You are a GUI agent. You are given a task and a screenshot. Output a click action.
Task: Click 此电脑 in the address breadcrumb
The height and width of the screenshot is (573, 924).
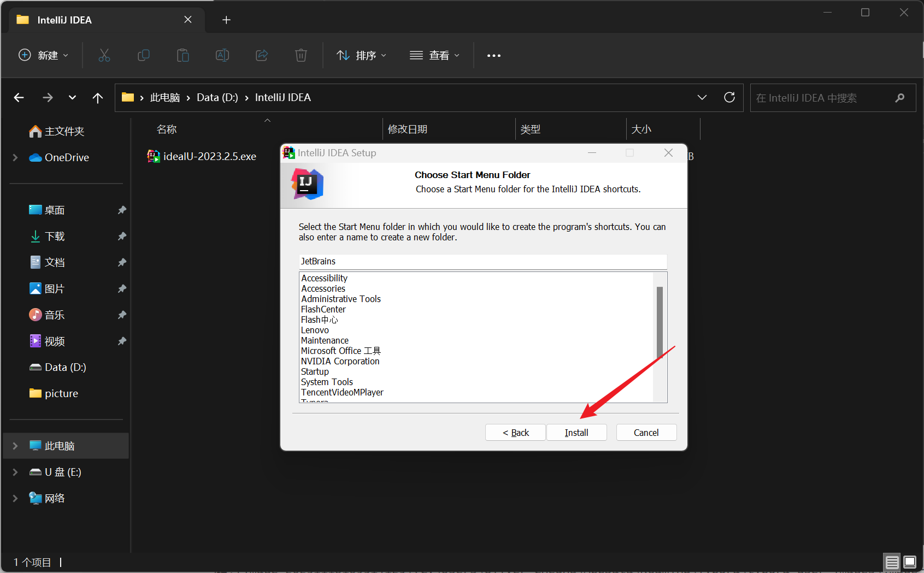pyautogui.click(x=165, y=97)
